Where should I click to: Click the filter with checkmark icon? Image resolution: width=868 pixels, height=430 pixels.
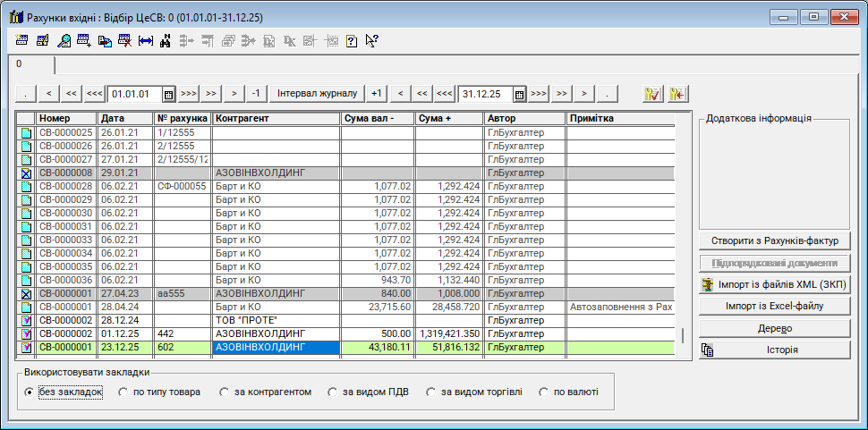point(652,94)
